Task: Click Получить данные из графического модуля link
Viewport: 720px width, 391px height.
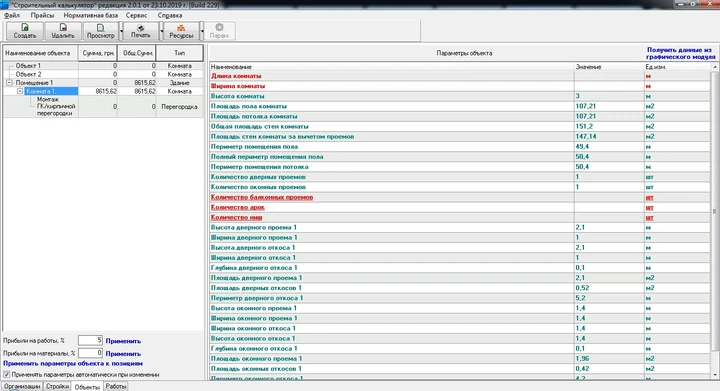Action: 681,53
